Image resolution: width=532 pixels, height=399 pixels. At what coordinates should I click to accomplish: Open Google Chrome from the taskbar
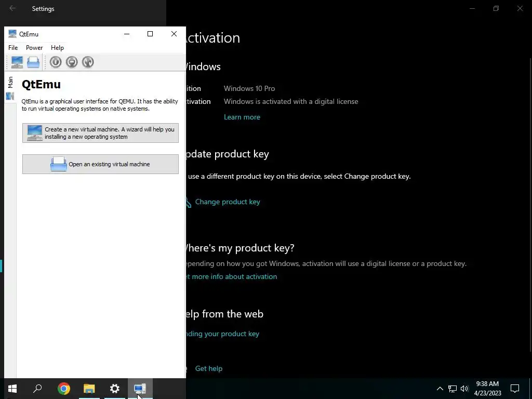(64, 389)
